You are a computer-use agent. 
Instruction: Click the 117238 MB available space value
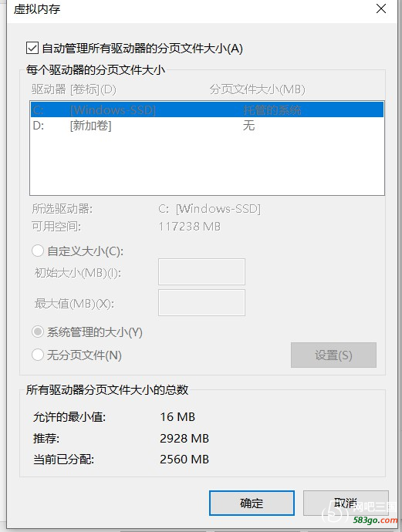(x=190, y=227)
